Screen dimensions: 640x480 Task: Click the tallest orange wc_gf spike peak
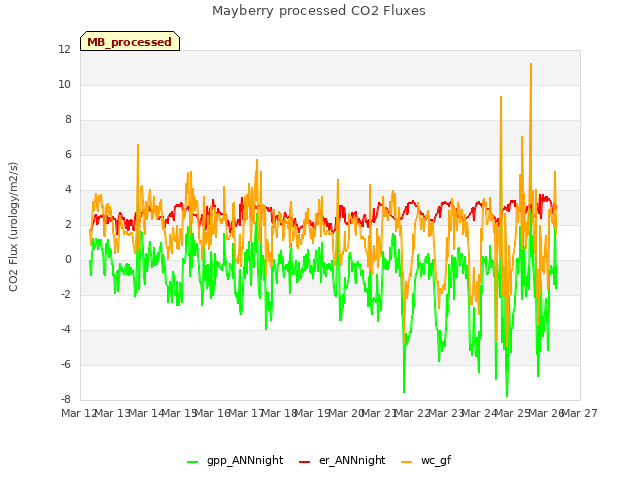(x=531, y=64)
